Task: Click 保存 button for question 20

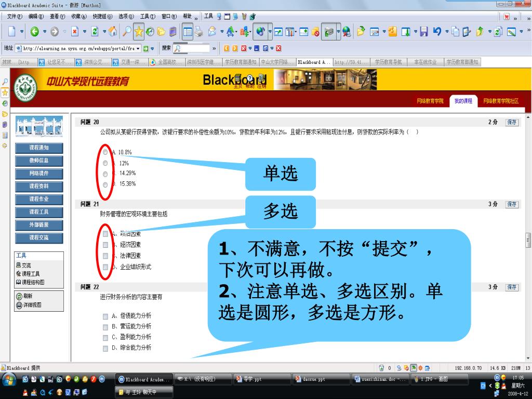Action: (512, 122)
